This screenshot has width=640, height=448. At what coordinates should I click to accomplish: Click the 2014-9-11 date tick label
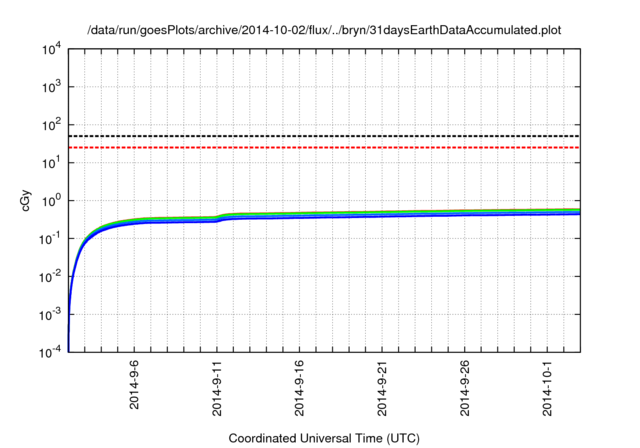point(217,388)
